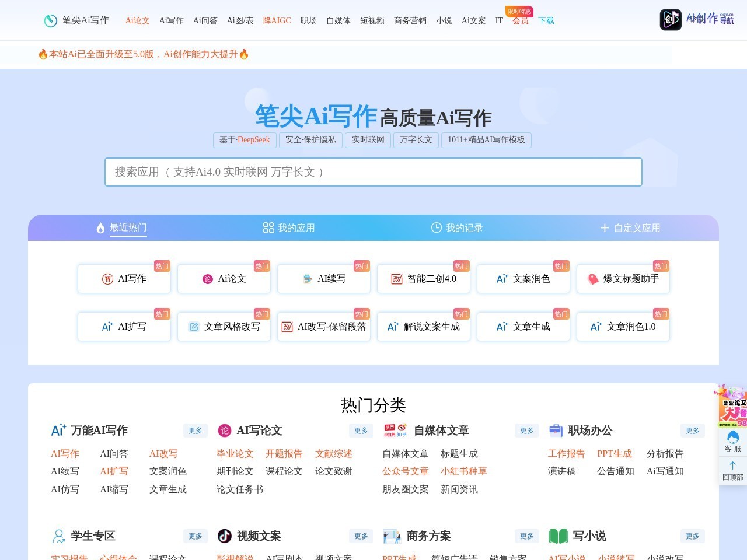Screen dimensions: 747x560
Task: Open the 会员 membership menu item
Action: tap(521, 20)
